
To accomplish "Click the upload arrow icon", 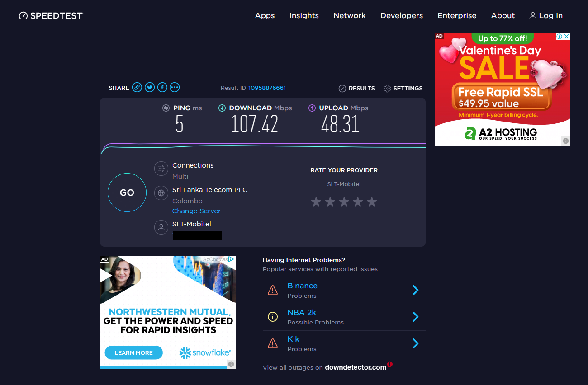I will [x=312, y=108].
